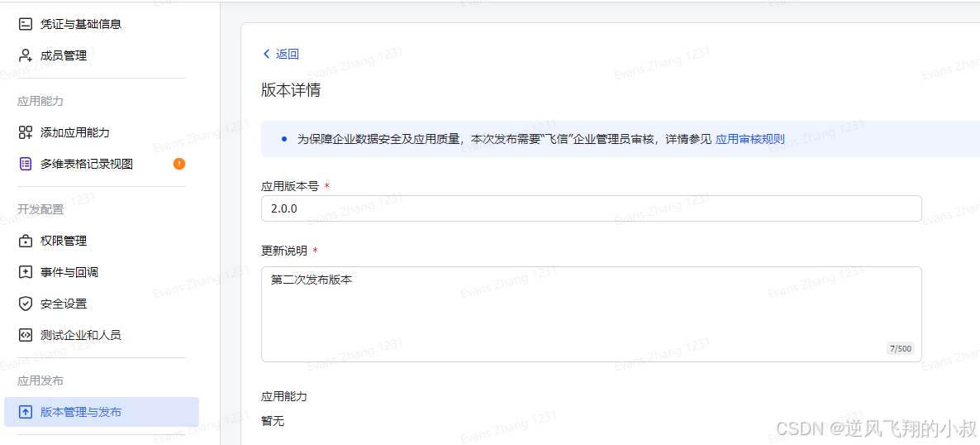Click the back chevron arrow beside 返回

[266, 54]
